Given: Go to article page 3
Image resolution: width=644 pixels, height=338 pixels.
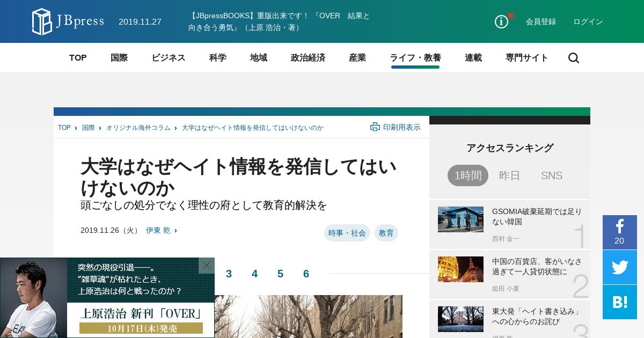Looking at the screenshot, I should pyautogui.click(x=229, y=274).
